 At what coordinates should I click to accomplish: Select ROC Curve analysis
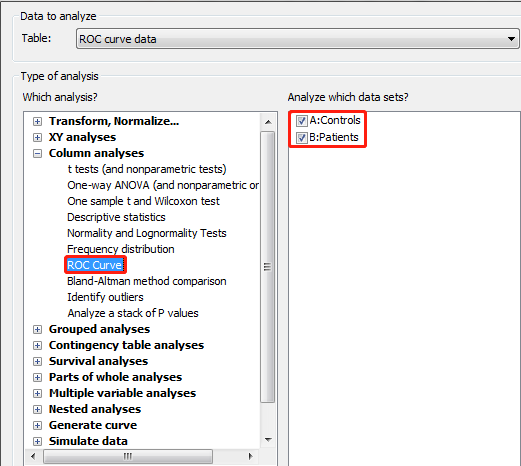tap(95, 265)
